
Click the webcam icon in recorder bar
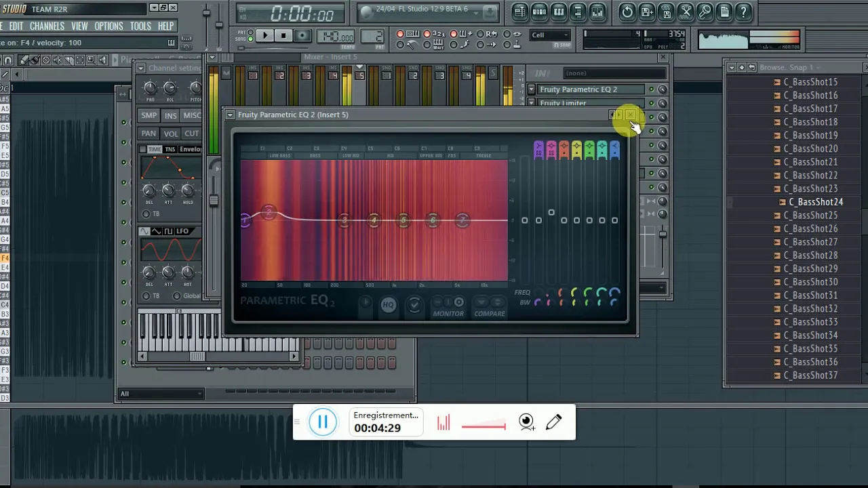pyautogui.click(x=527, y=422)
